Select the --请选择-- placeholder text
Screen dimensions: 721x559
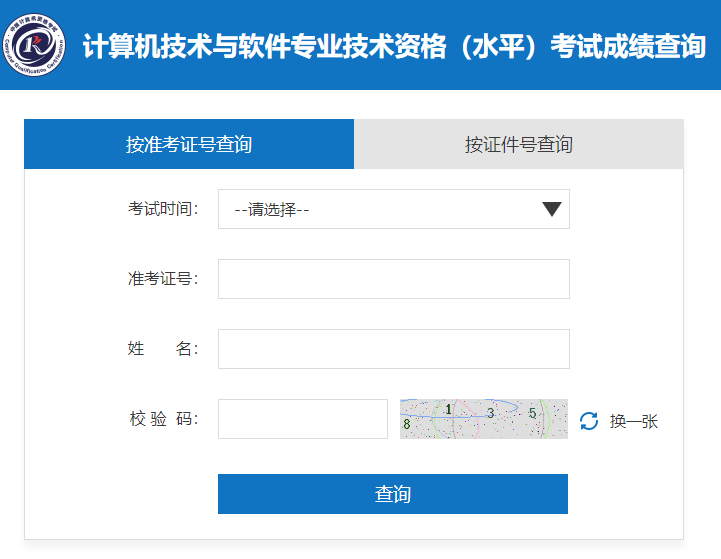271,210
